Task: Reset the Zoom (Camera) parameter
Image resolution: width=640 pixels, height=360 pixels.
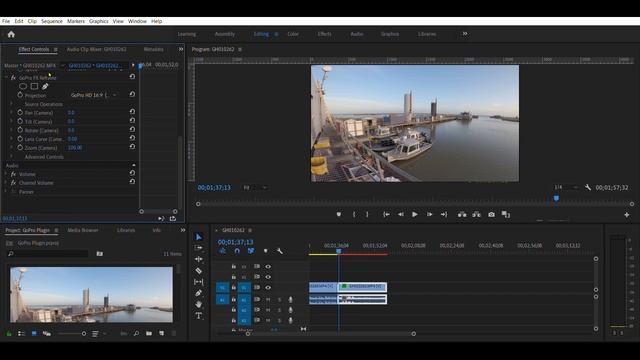Action: coord(132,147)
